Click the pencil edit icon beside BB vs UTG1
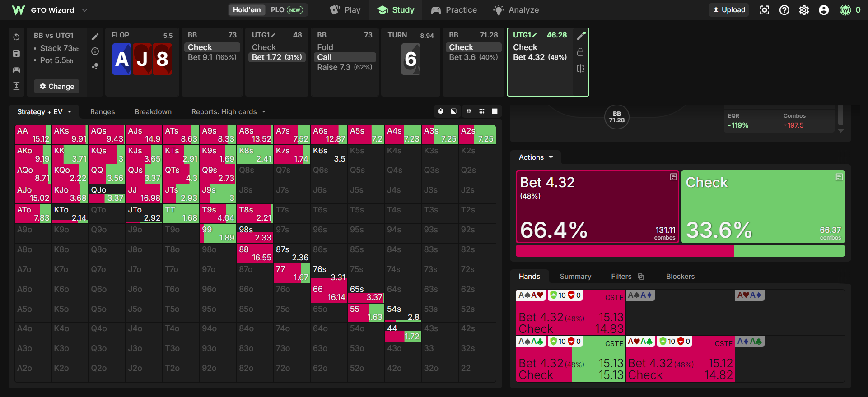868x397 pixels. pos(95,37)
